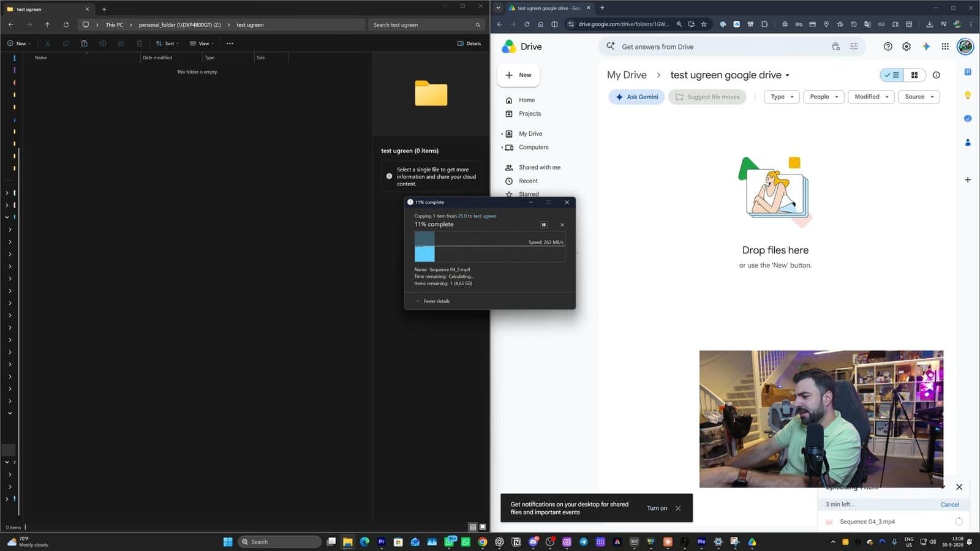Pause the file copy operation

pyautogui.click(x=543, y=225)
